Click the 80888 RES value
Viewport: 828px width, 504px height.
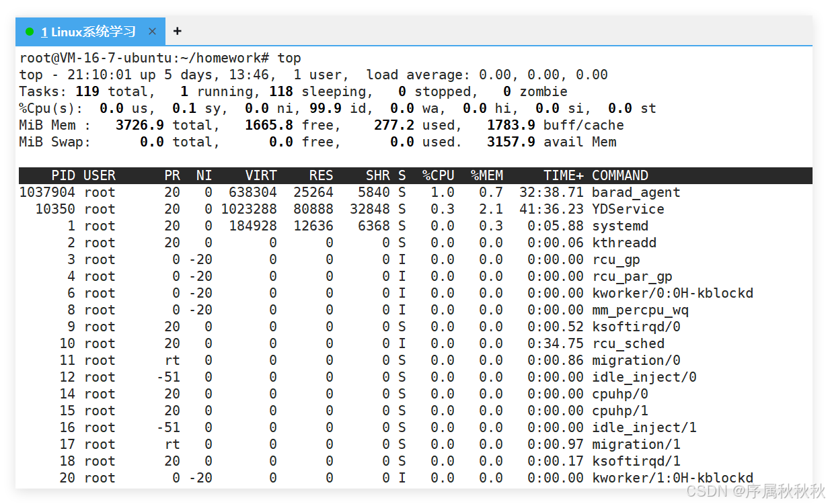[313, 209]
